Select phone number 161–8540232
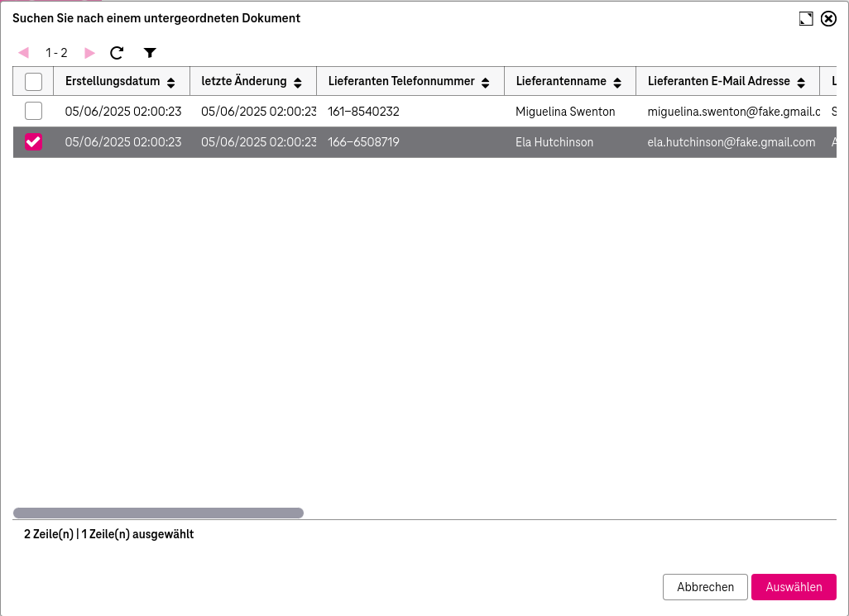849x616 pixels. [x=363, y=112]
